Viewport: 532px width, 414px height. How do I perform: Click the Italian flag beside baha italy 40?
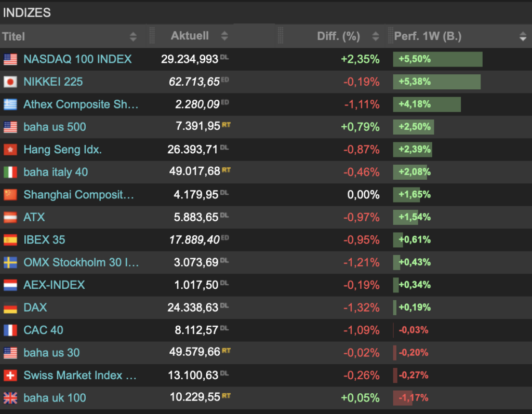(10, 172)
